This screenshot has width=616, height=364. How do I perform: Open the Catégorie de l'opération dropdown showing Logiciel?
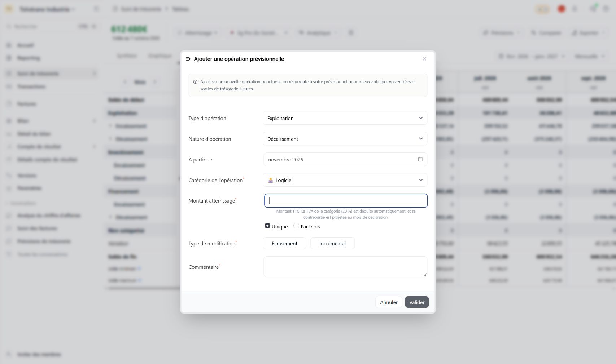345,180
